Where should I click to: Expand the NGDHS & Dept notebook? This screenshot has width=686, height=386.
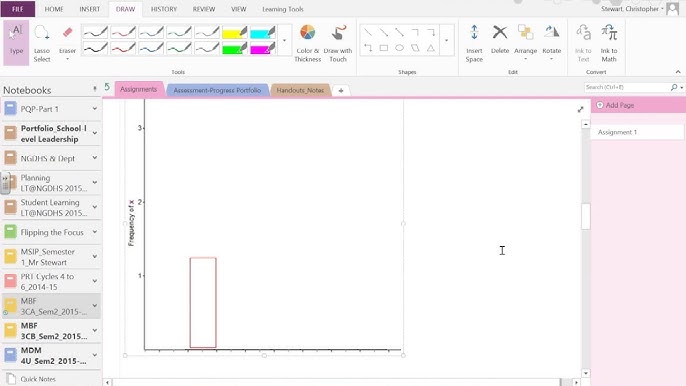94,158
